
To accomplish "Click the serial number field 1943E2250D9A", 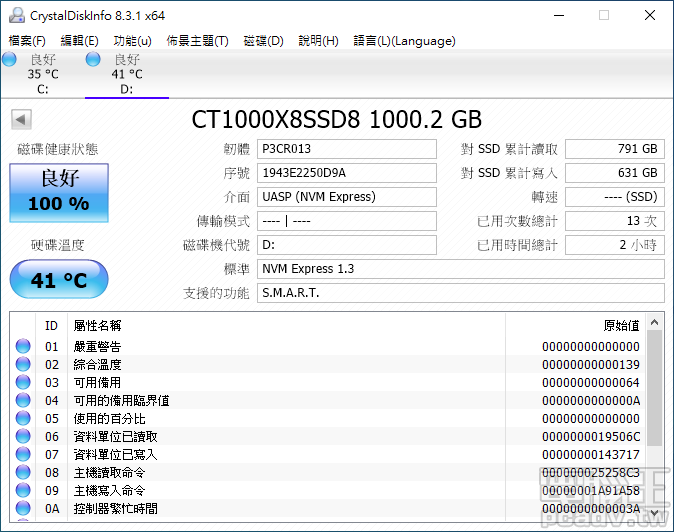I will pyautogui.click(x=346, y=173).
